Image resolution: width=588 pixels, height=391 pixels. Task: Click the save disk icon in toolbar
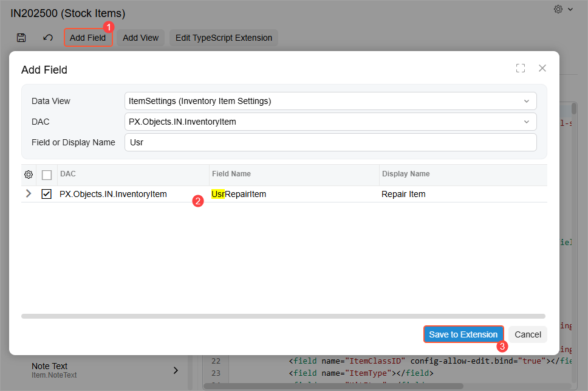tap(21, 38)
